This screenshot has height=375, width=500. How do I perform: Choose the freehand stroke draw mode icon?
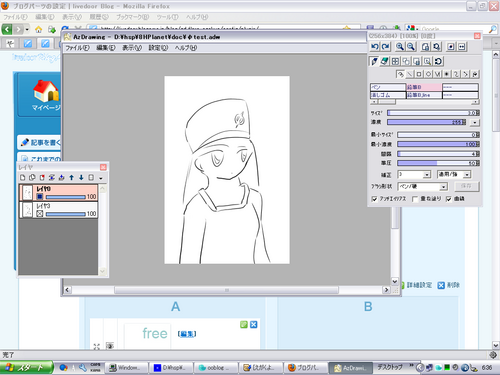click(x=400, y=74)
